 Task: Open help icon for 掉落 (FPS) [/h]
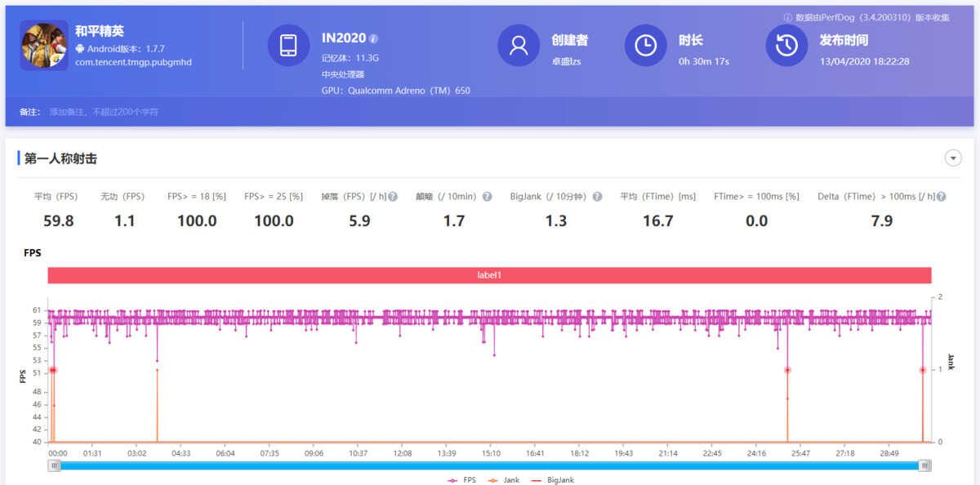pyautogui.click(x=393, y=197)
